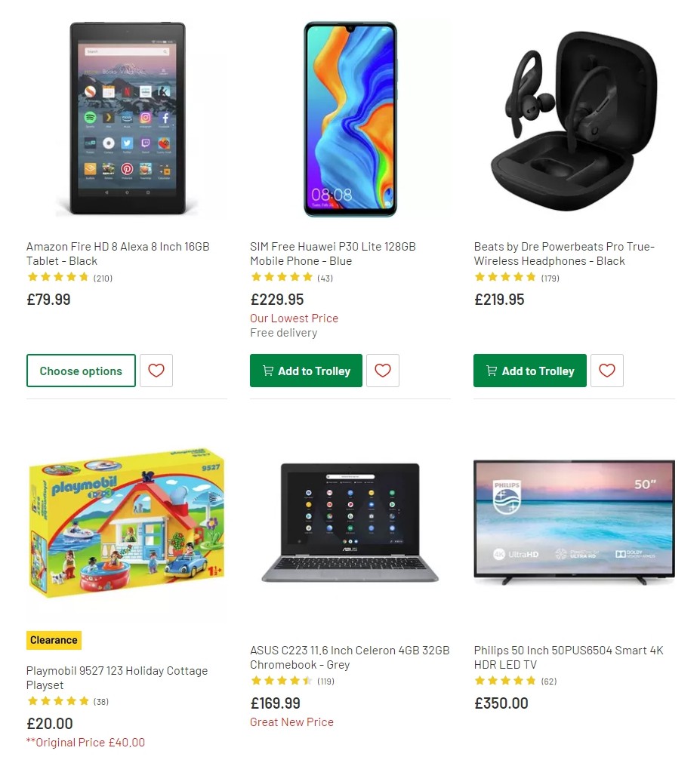This screenshot has height=760, width=700.
Task: Save the Powerbeats Pro headphones via heart icon
Action: pyautogui.click(x=607, y=371)
